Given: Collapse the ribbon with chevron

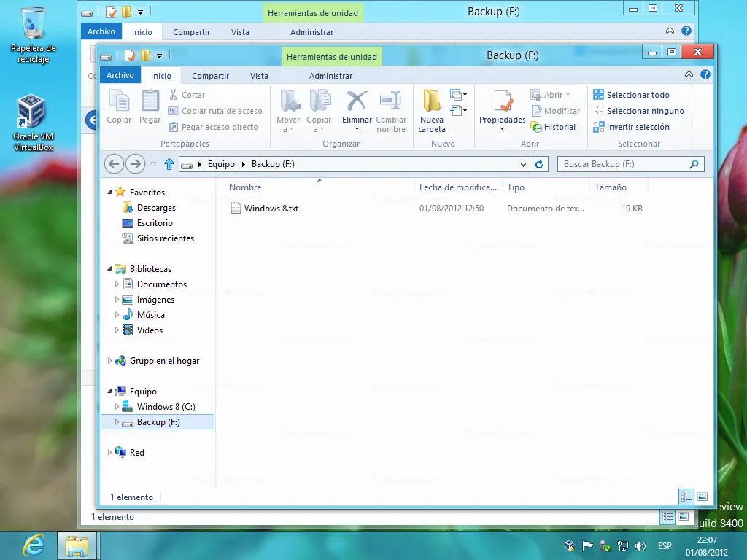Looking at the screenshot, I should tap(689, 74).
